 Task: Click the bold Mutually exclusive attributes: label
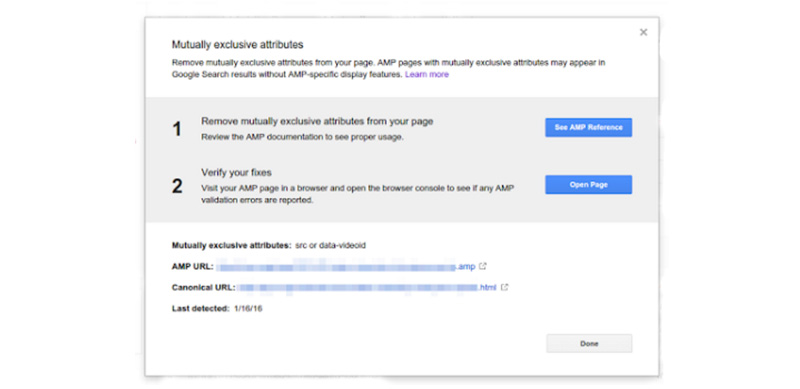232,246
